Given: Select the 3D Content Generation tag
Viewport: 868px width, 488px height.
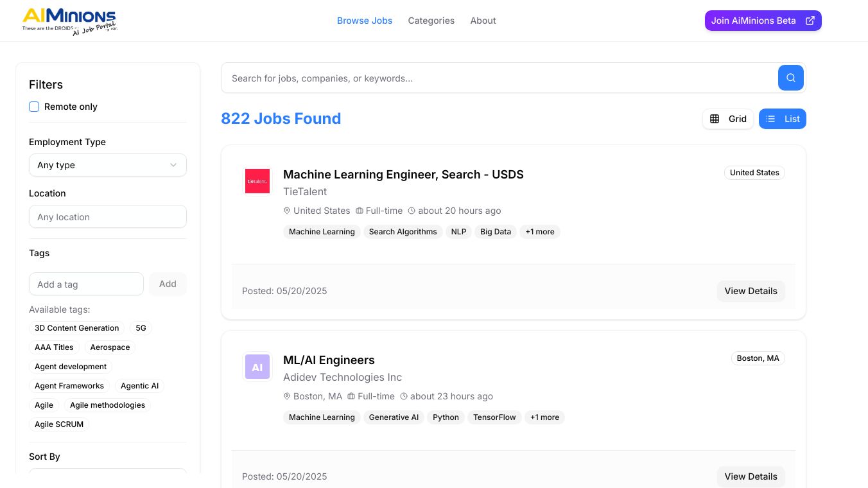Looking at the screenshot, I should point(77,328).
